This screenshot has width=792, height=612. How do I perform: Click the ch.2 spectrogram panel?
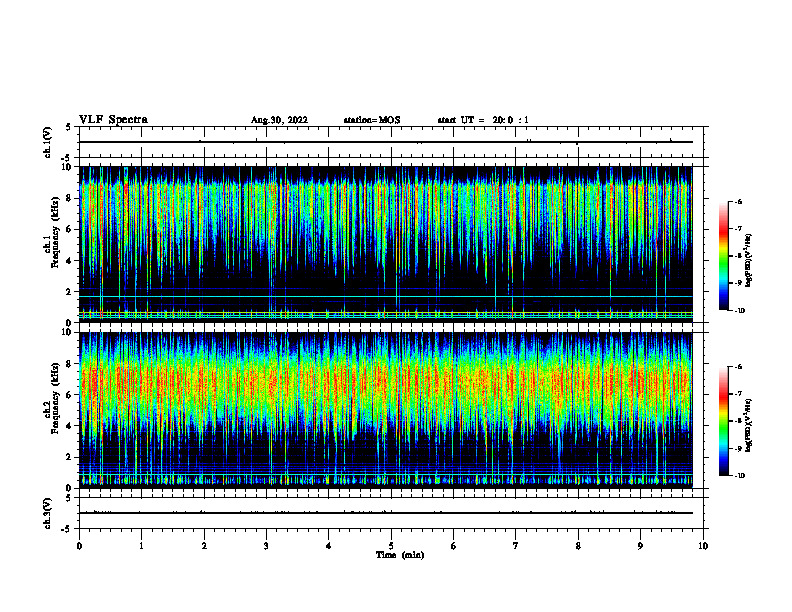[x=386, y=410]
